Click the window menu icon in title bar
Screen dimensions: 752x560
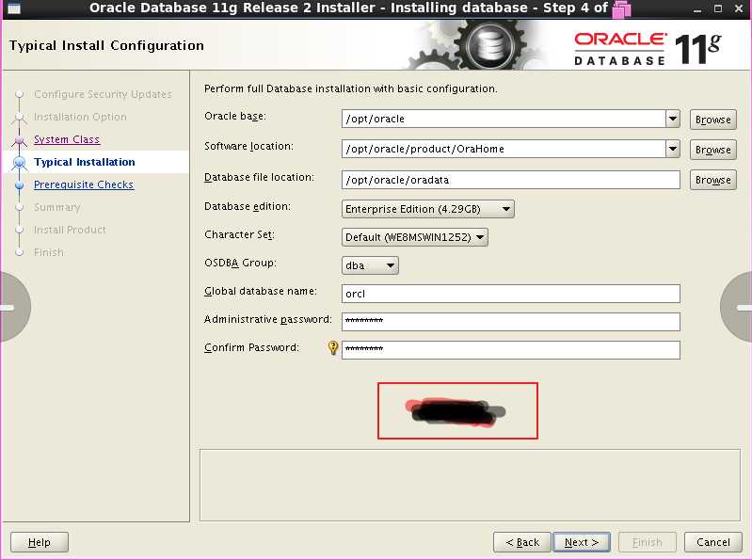(14, 8)
